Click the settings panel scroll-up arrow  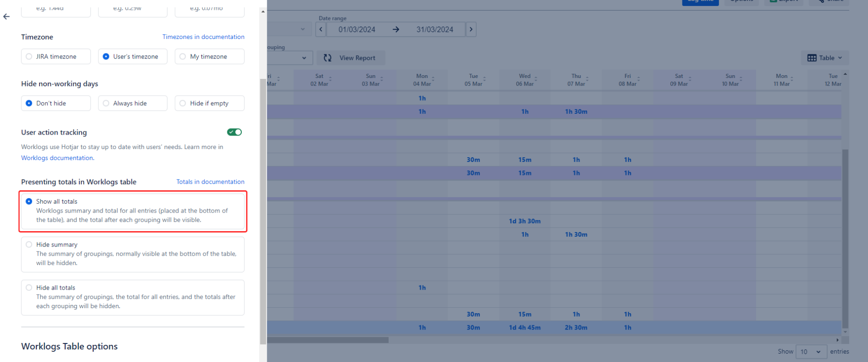pos(263,12)
